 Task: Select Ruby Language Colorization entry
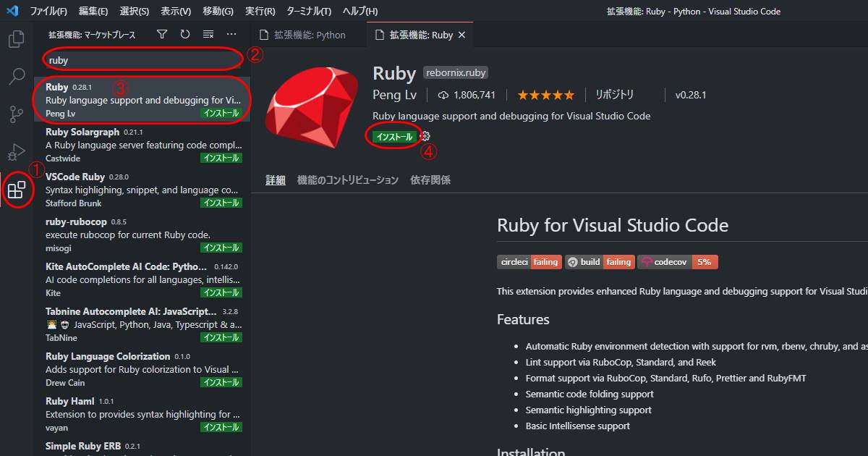pos(142,369)
